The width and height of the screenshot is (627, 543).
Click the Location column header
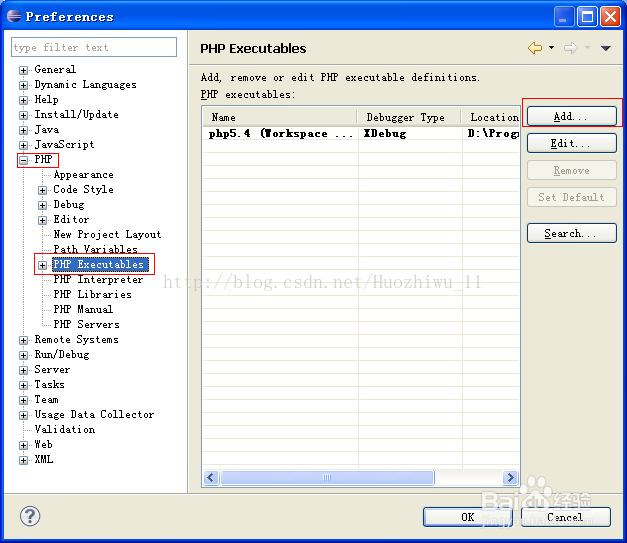491,117
